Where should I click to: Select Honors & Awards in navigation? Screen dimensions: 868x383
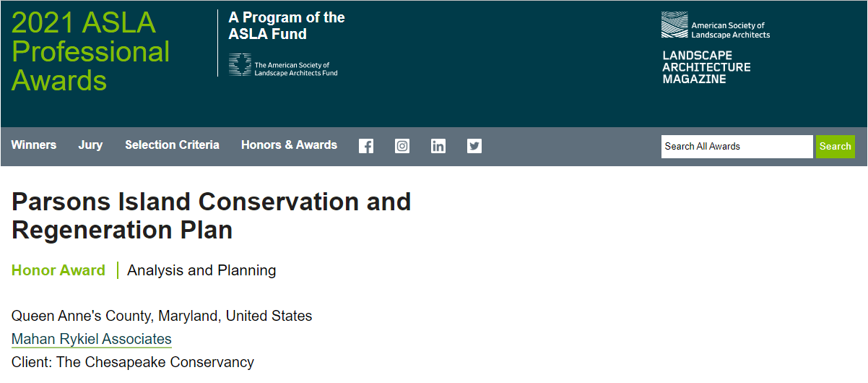(x=289, y=145)
